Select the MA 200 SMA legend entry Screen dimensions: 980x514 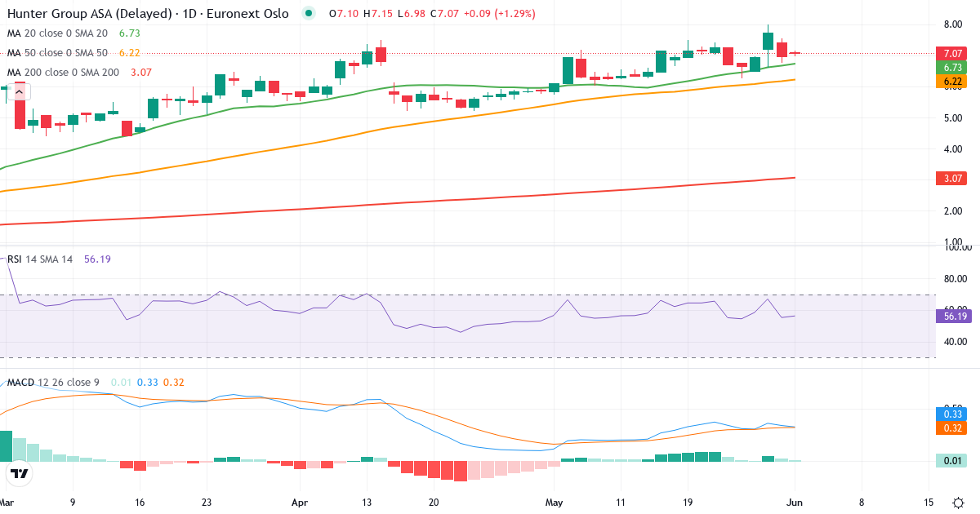point(64,73)
